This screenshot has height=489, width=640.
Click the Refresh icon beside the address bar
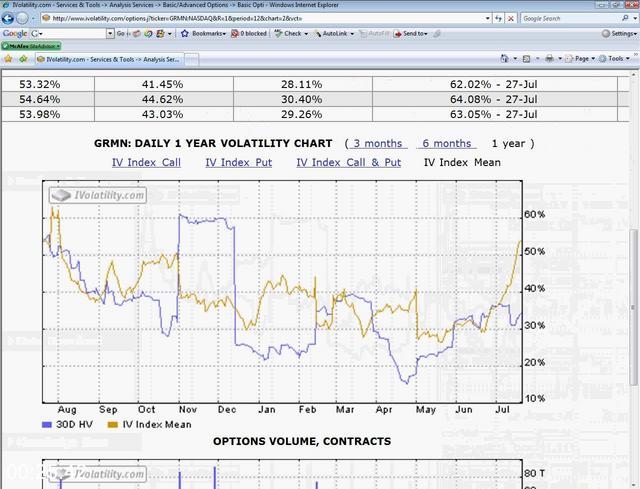point(498,18)
